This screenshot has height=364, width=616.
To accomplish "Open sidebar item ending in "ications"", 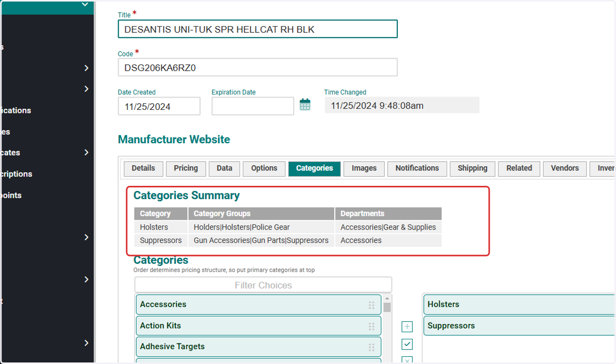I will [x=15, y=110].
